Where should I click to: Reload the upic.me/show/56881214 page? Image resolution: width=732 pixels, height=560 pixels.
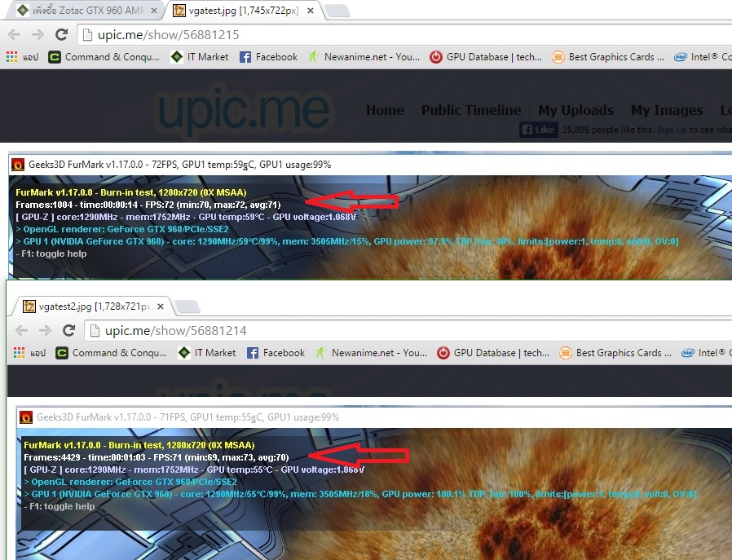point(69,330)
